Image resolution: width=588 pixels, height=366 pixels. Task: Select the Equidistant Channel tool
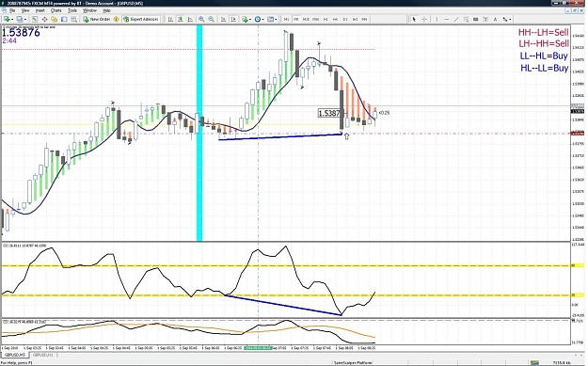click(466, 19)
